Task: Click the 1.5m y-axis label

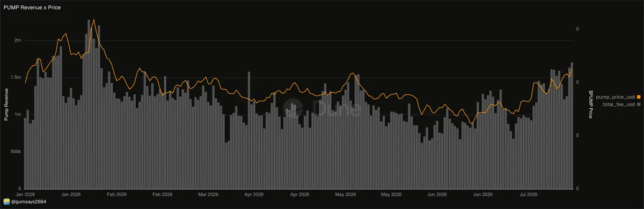Action: tap(16, 78)
